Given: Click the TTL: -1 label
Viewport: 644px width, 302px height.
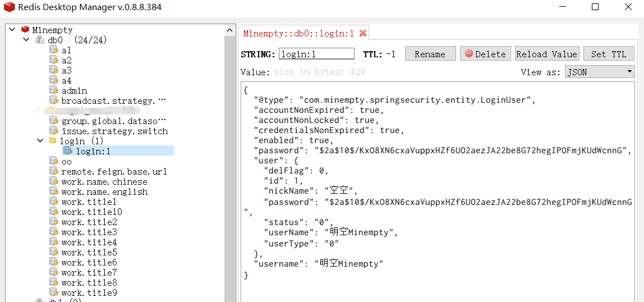Looking at the screenshot, I should 379,54.
